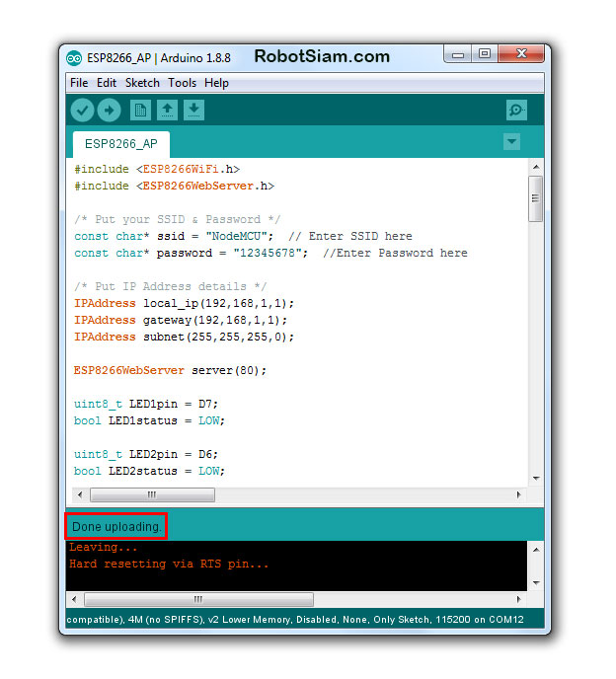The width and height of the screenshot is (616, 679).
Task: Click the editor horizontal scroll right arrow
Action: (x=519, y=494)
